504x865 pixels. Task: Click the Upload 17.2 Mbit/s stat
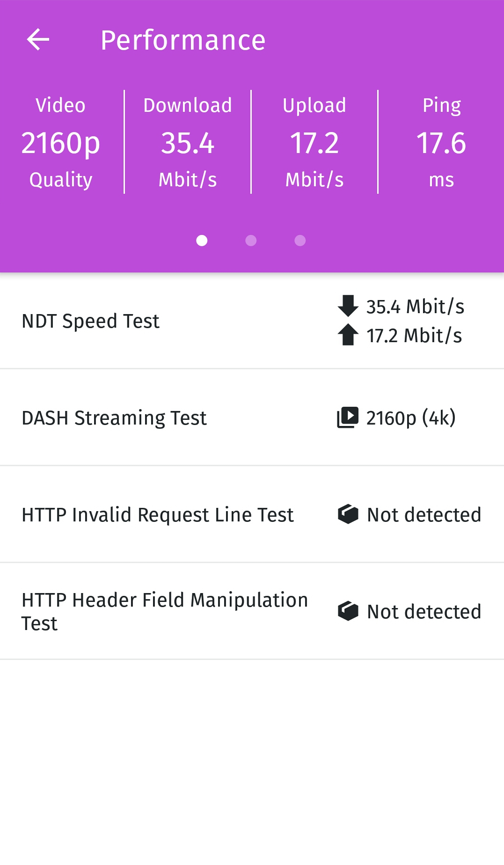click(314, 142)
